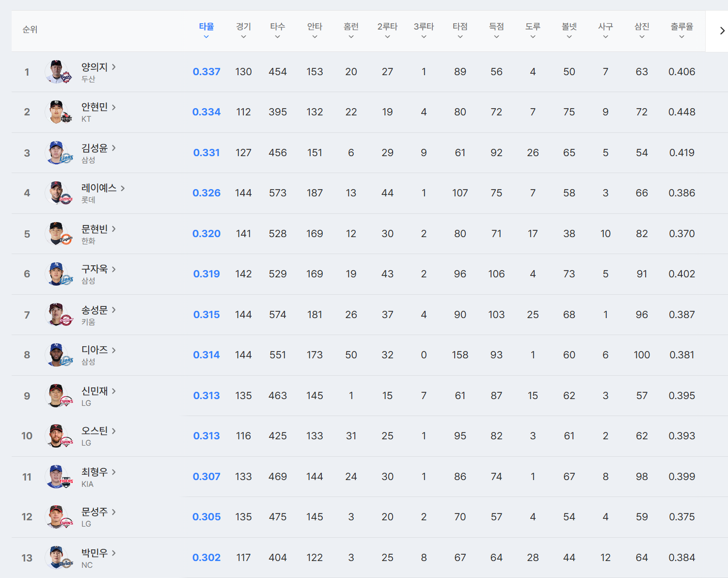Go to 신민재 player page
The image size is (728, 578).
[x=98, y=391]
